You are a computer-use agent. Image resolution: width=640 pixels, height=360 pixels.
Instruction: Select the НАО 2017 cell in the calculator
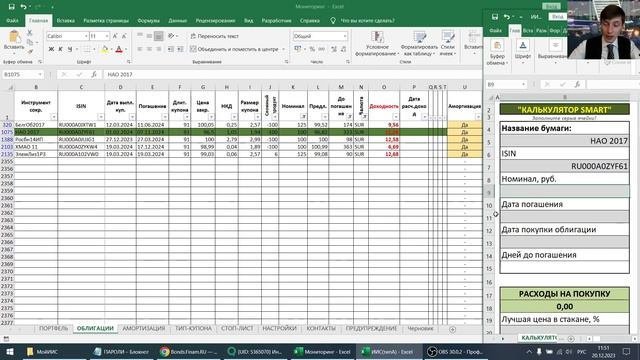point(564,141)
